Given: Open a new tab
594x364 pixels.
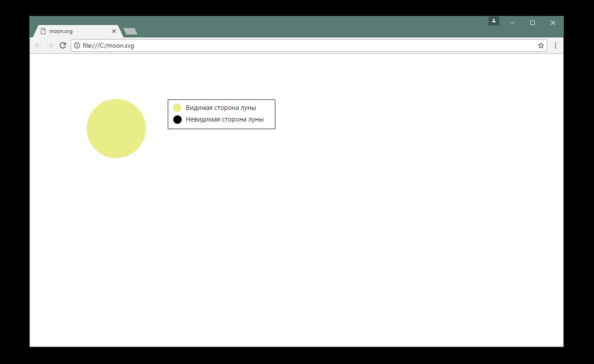Looking at the screenshot, I should pyautogui.click(x=130, y=31).
